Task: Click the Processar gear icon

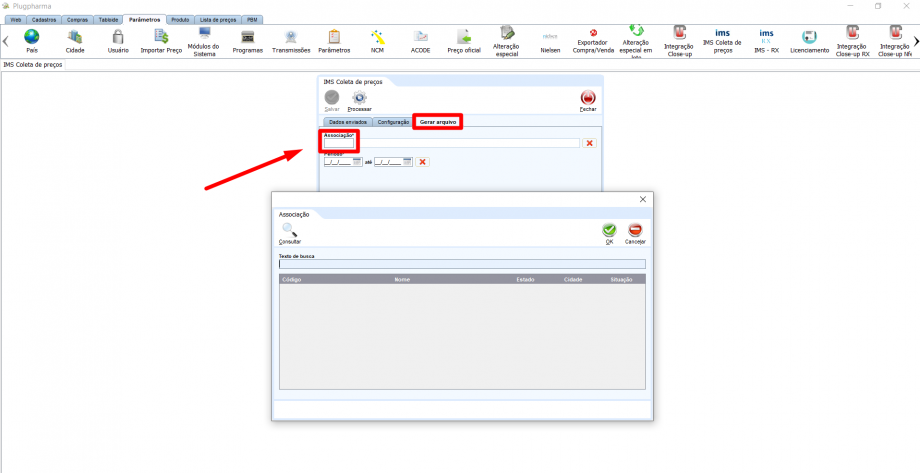Action: tap(359, 97)
